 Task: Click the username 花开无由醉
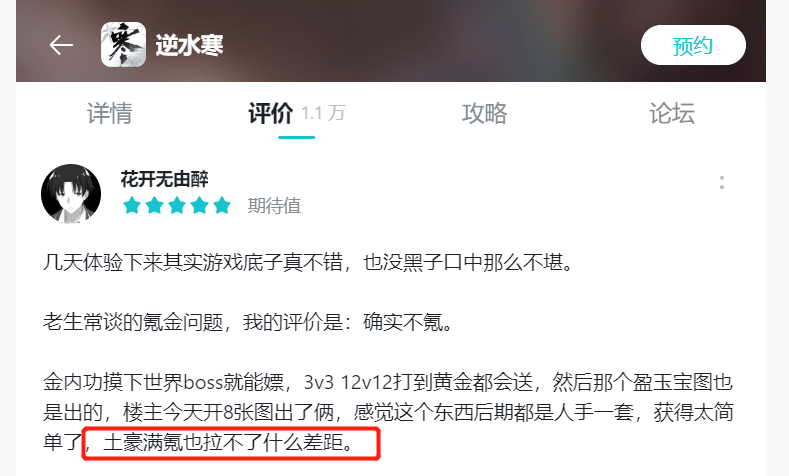(x=165, y=179)
